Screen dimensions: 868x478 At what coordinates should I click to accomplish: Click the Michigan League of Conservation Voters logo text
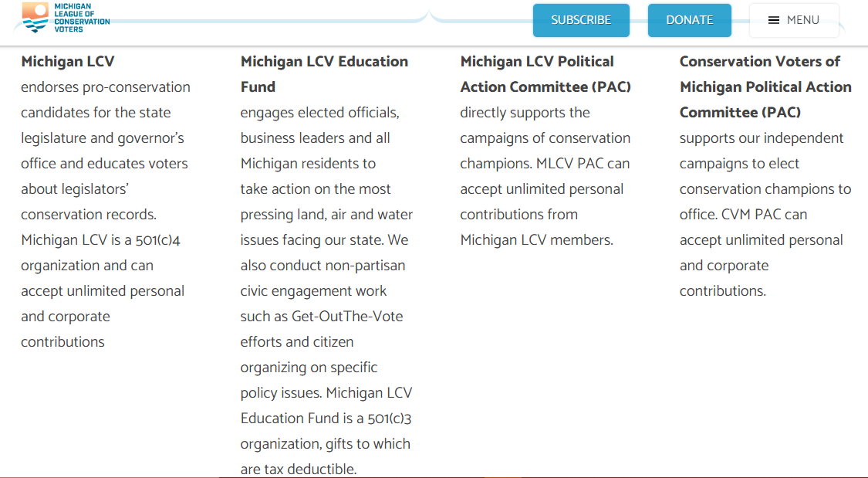82,17
